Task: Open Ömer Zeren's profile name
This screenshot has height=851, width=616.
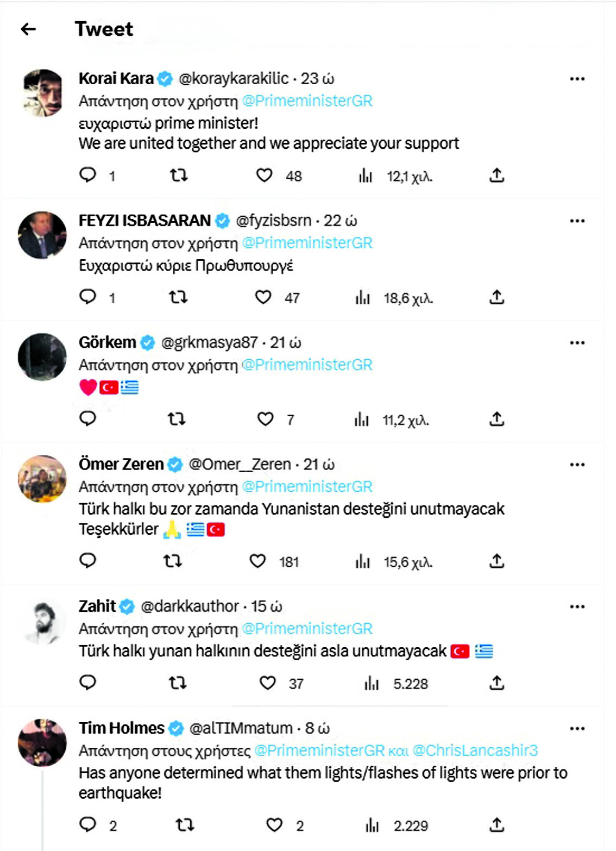Action: pos(121,465)
